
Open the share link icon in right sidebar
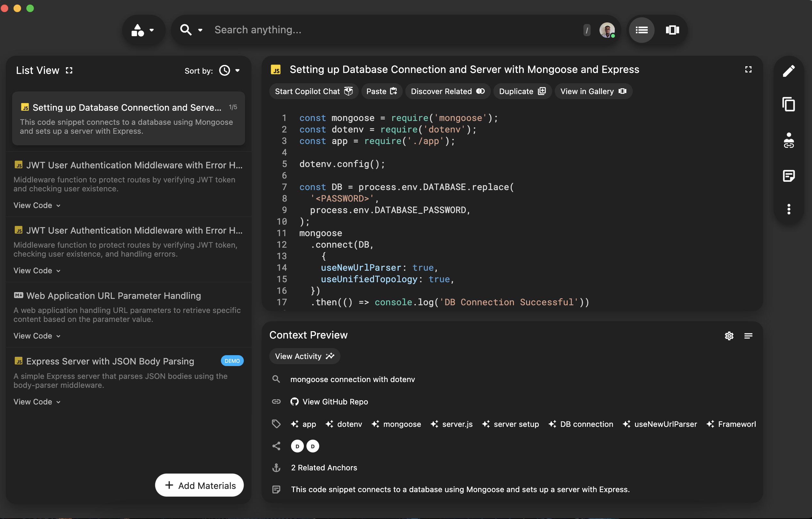(x=789, y=141)
